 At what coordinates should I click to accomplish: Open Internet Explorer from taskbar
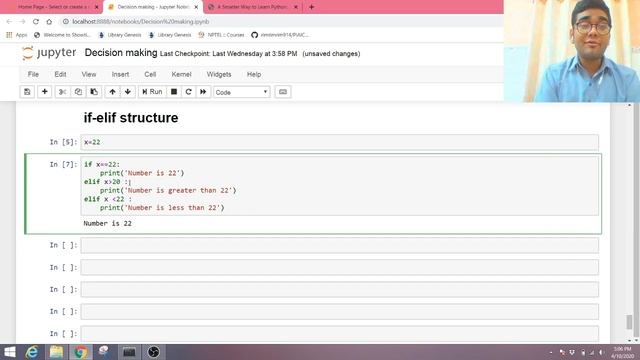click(32, 352)
